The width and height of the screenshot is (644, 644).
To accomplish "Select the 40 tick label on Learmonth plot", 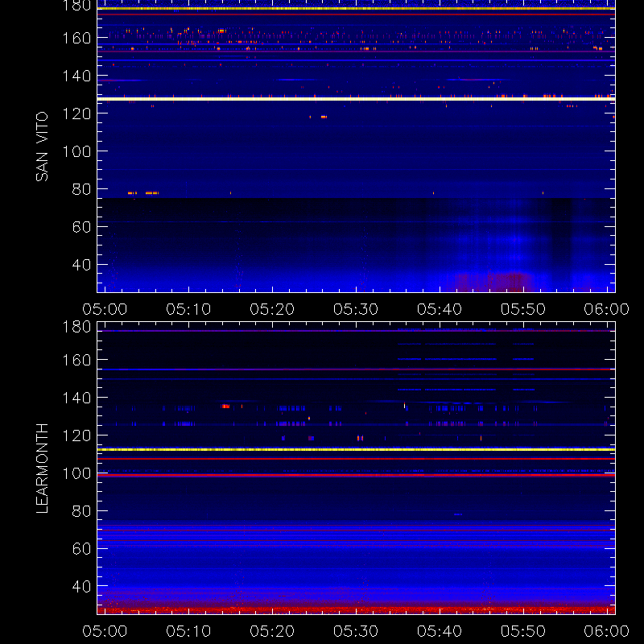I will (x=81, y=587).
